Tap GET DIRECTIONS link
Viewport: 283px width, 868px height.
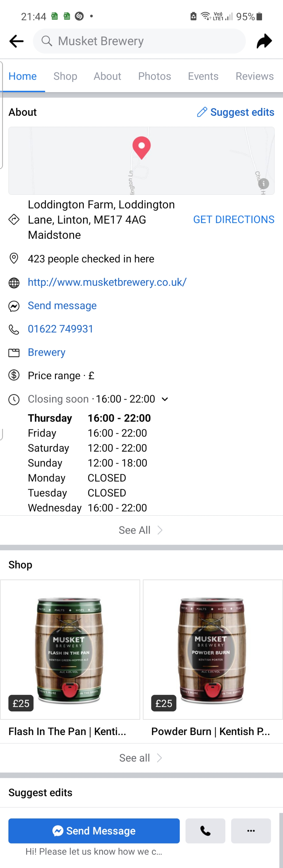click(x=234, y=219)
